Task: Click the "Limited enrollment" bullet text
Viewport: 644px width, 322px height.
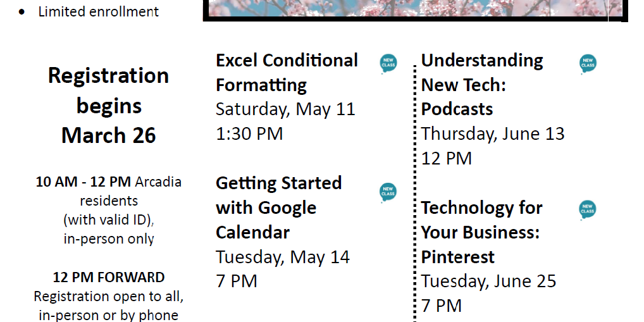Action: tap(99, 11)
